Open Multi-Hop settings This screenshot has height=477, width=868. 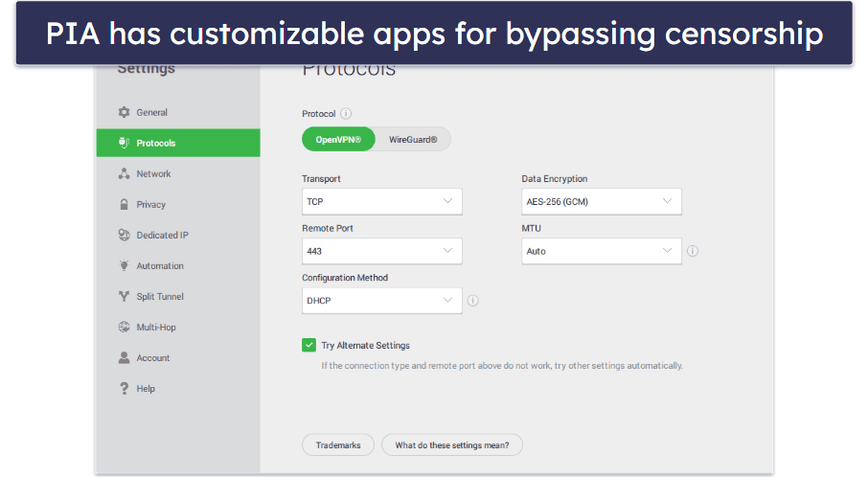178,327
